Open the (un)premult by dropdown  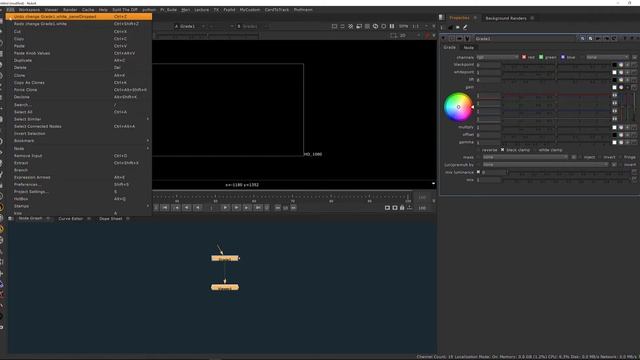pos(545,164)
